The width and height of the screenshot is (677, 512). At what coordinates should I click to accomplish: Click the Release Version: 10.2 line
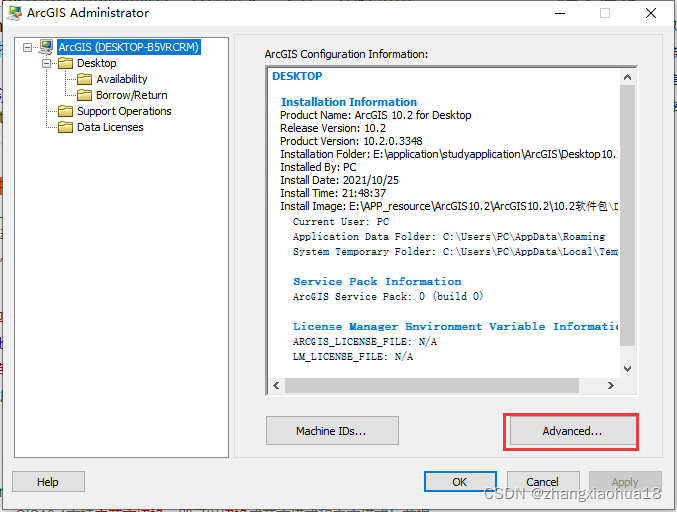click(x=333, y=128)
